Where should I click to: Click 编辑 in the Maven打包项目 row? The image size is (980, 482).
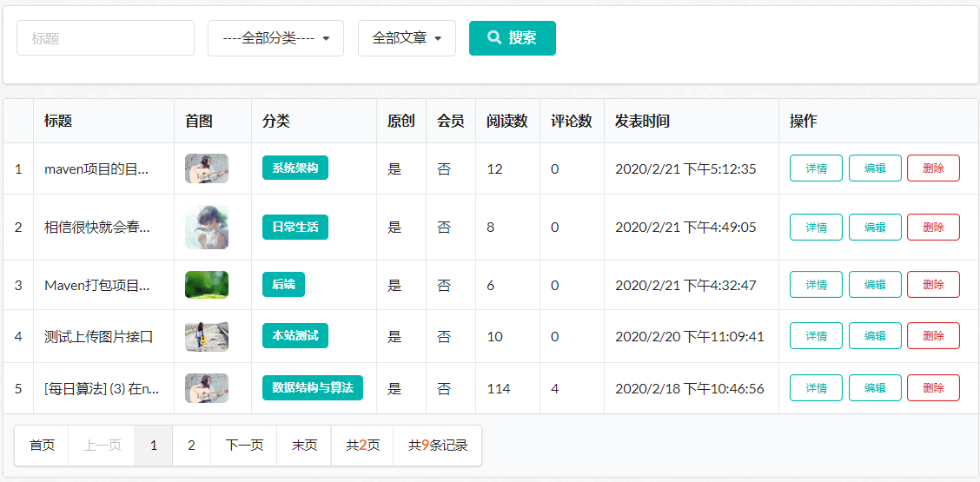875,285
